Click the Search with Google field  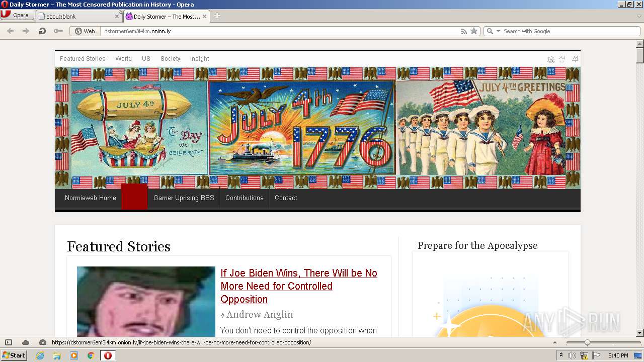click(x=570, y=31)
